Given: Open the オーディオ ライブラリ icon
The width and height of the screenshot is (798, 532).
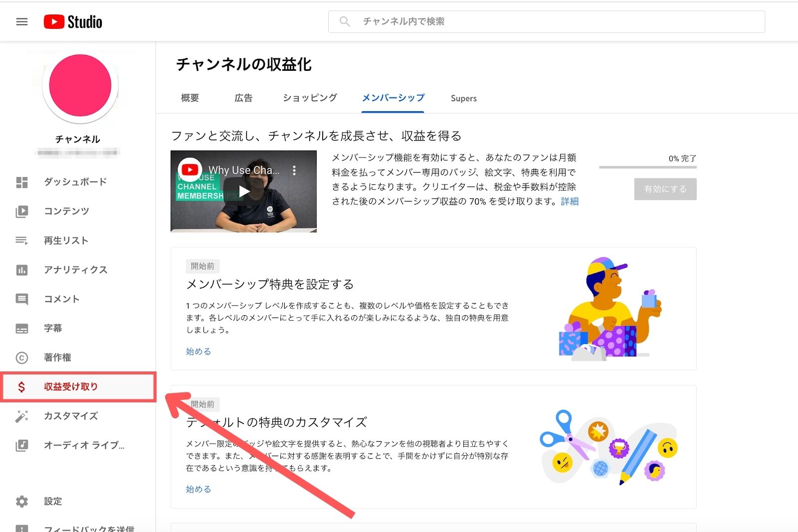Looking at the screenshot, I should (22, 445).
